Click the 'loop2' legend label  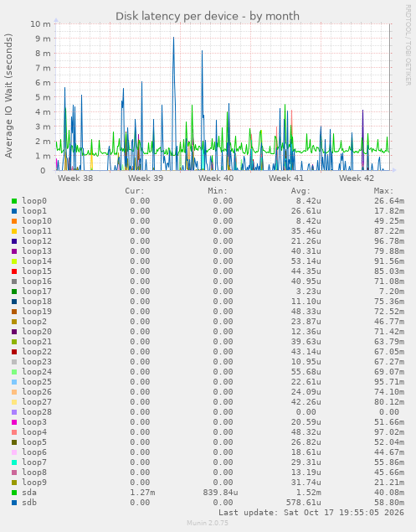[x=34, y=322]
